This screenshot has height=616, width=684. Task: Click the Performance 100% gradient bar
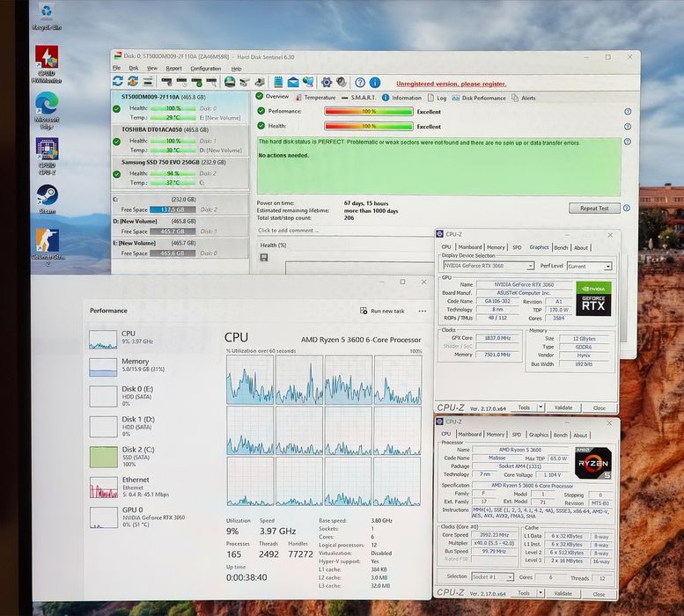369,112
